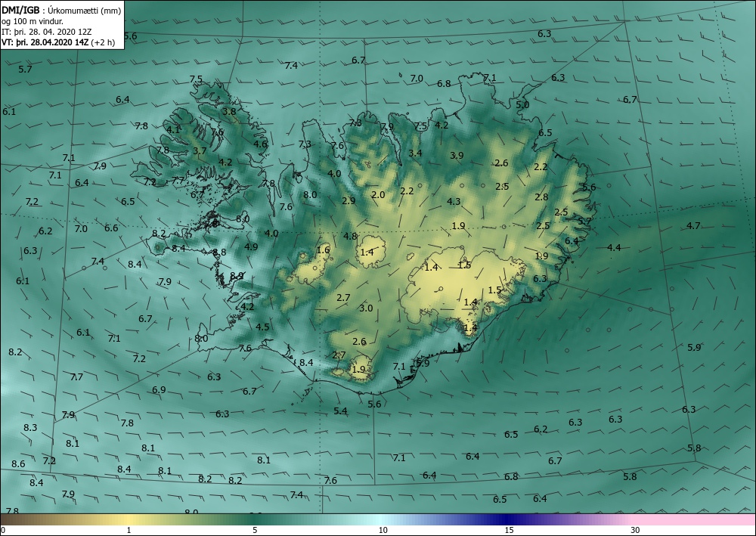The image size is (756, 536).
Task: Click the "1.6" value on the western glacier
Action: pyautogui.click(x=323, y=249)
